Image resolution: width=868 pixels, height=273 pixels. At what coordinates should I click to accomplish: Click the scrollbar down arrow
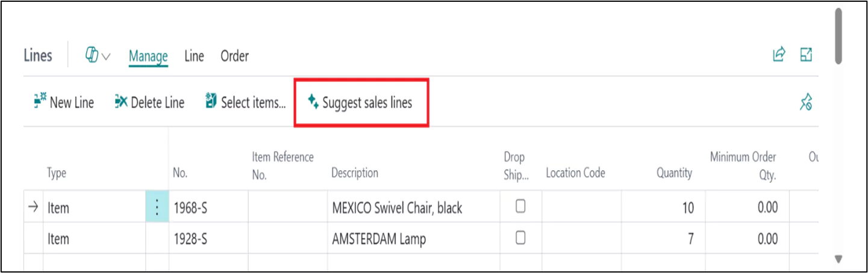tap(837, 259)
